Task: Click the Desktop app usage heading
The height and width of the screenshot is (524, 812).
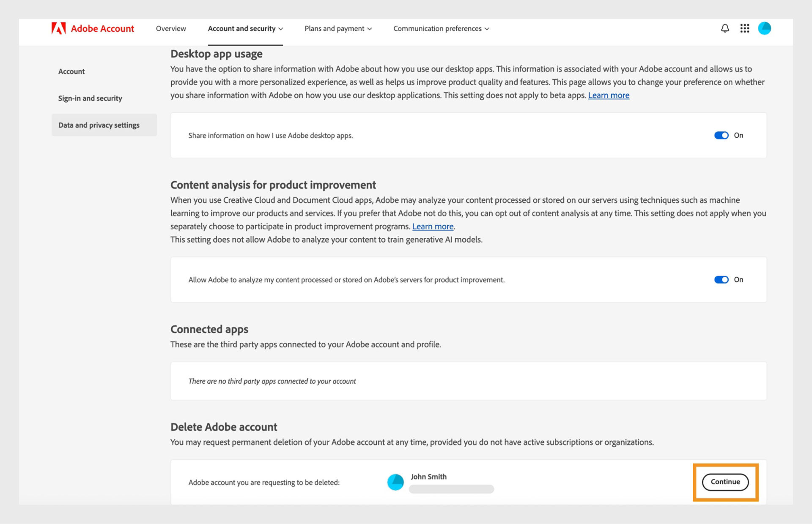Action: [x=217, y=54]
